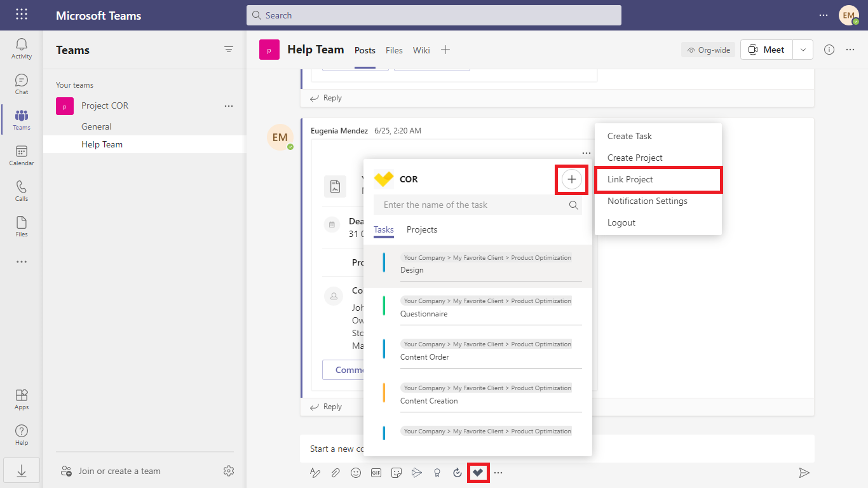Click the task name search field
Screen dimensions: 868x488
pyautogui.click(x=478, y=205)
